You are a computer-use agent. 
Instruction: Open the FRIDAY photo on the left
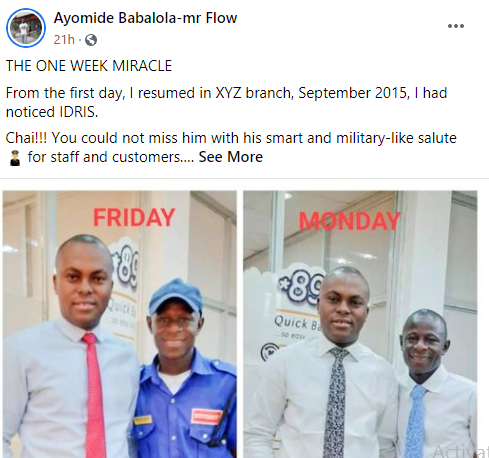pos(120,324)
